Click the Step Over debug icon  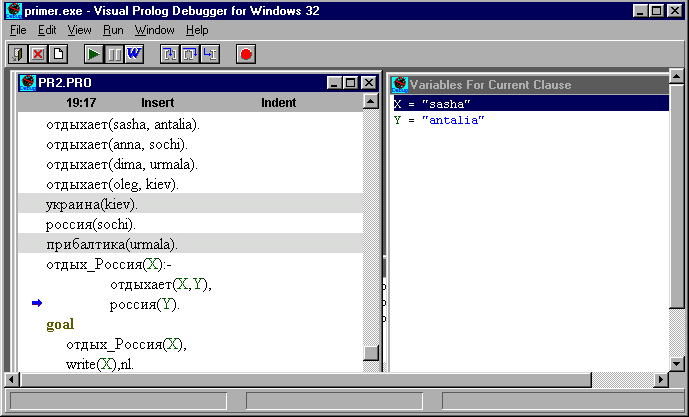point(190,54)
